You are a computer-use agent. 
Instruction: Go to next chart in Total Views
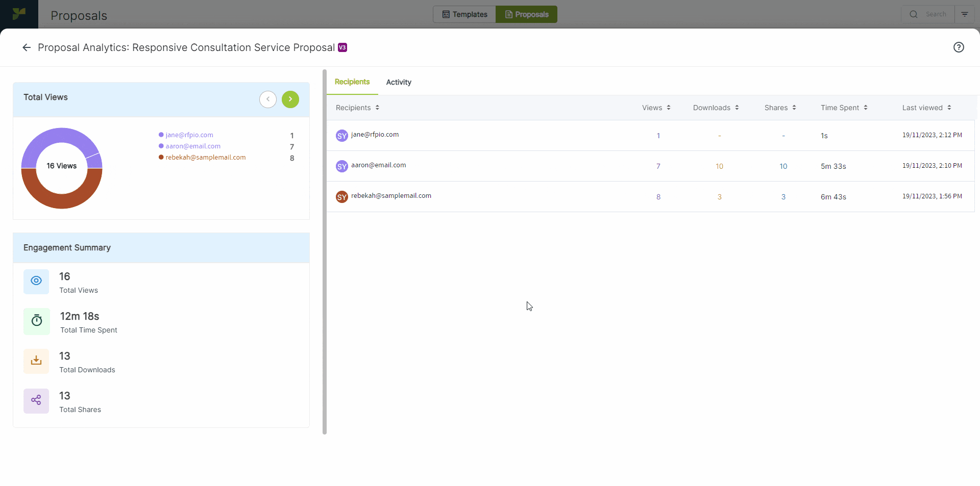pos(290,99)
